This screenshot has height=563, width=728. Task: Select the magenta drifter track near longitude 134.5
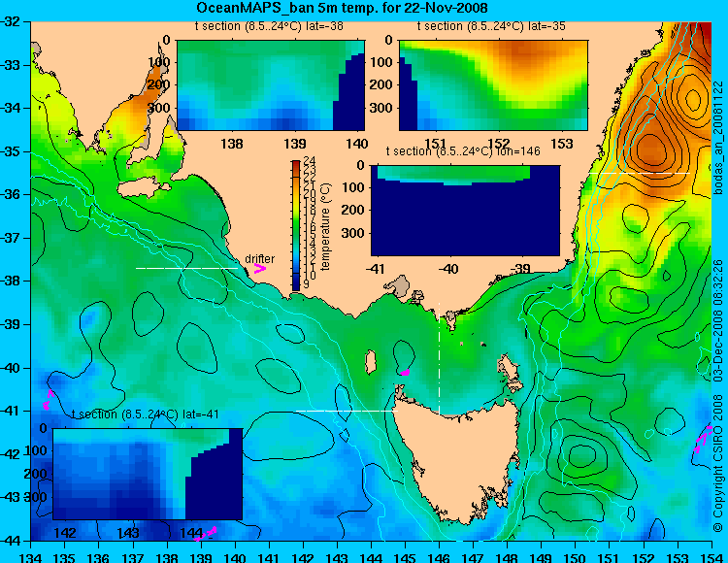pos(49,400)
